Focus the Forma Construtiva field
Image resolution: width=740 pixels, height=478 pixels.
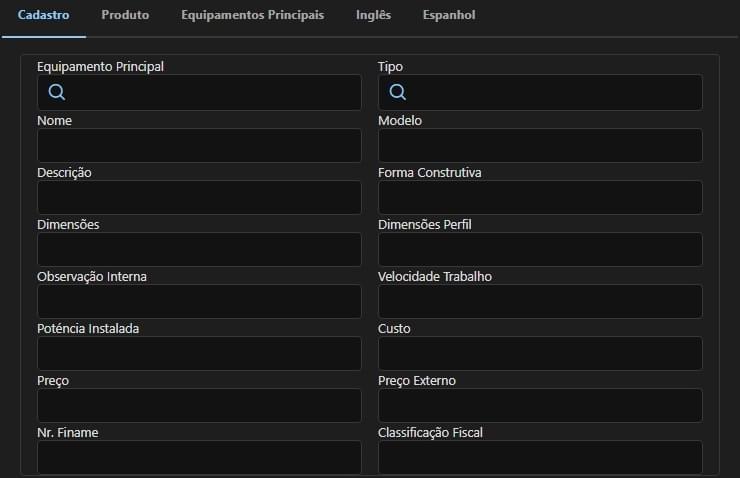tap(540, 198)
